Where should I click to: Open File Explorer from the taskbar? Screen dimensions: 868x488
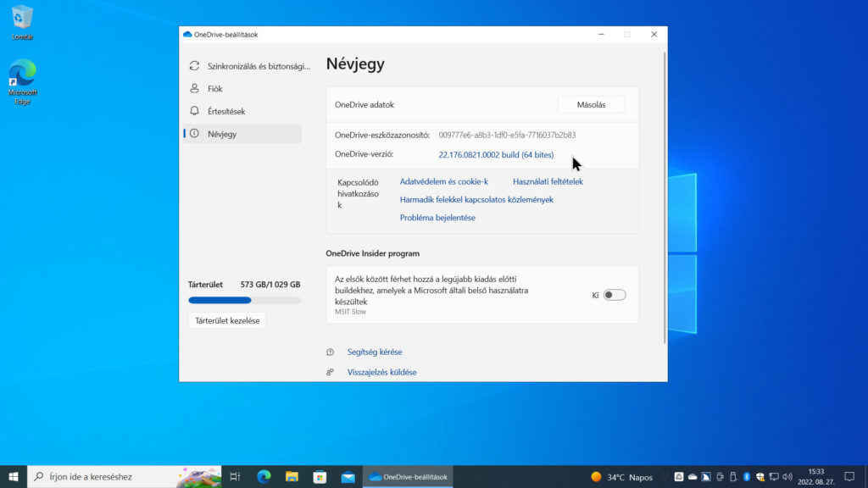(x=292, y=476)
